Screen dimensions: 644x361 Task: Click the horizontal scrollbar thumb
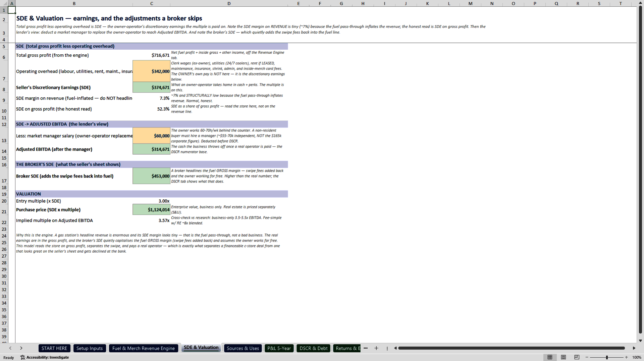pos(512,348)
